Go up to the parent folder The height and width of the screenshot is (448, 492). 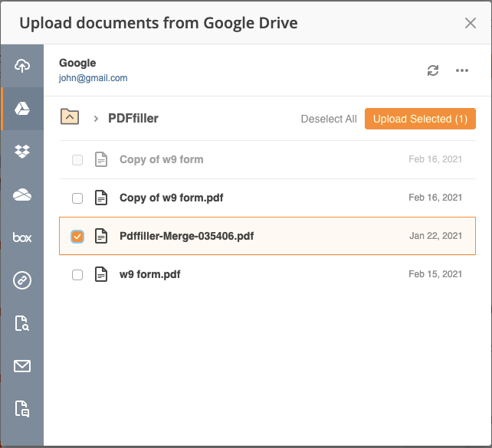(70, 116)
